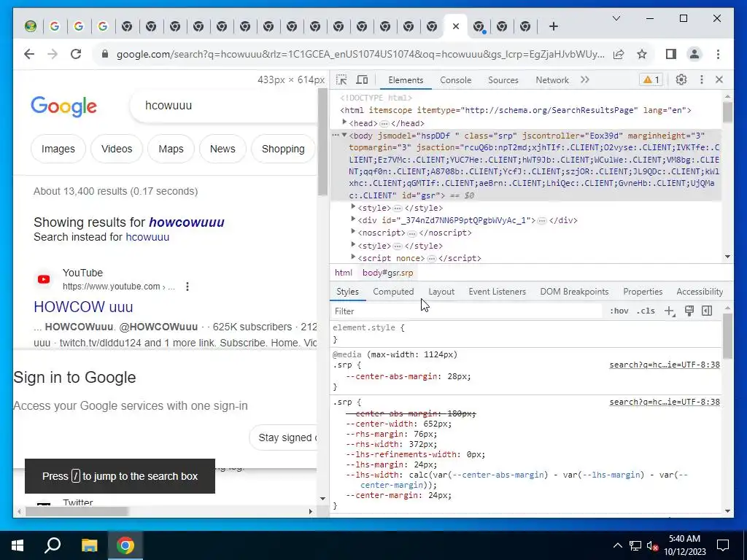This screenshot has height=560, width=747.
Task: Select body#gsr.srp in the breadcrumb
Action: [387, 273]
